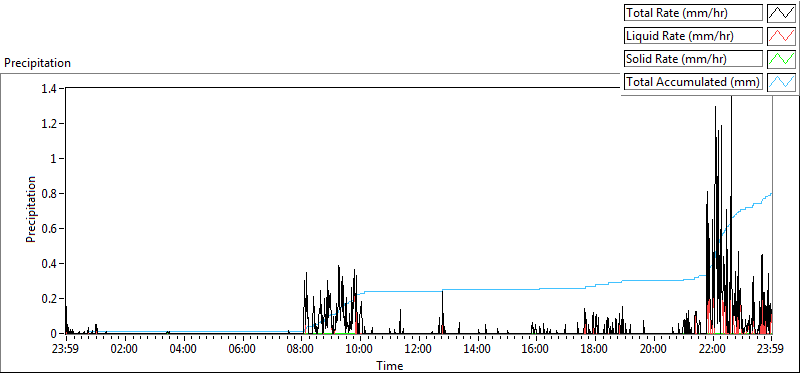Click the 1.4 maximum y-axis value
This screenshot has width=800, height=373.
pyautogui.click(x=52, y=89)
